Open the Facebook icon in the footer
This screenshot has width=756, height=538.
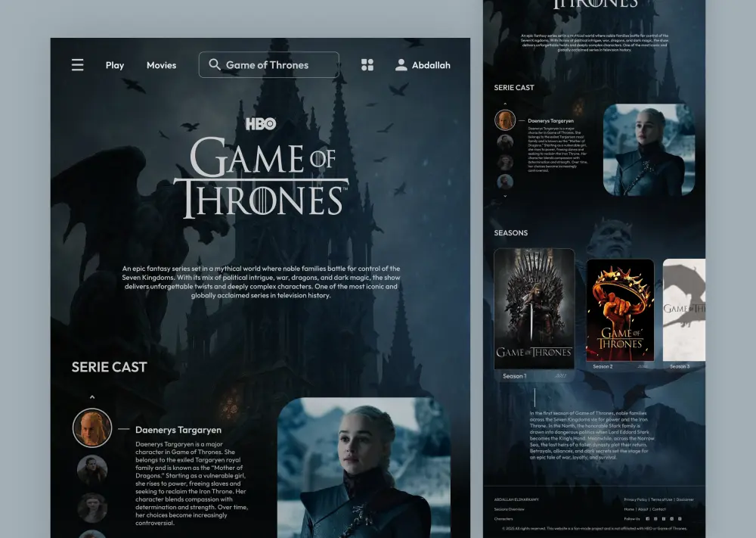click(x=648, y=518)
